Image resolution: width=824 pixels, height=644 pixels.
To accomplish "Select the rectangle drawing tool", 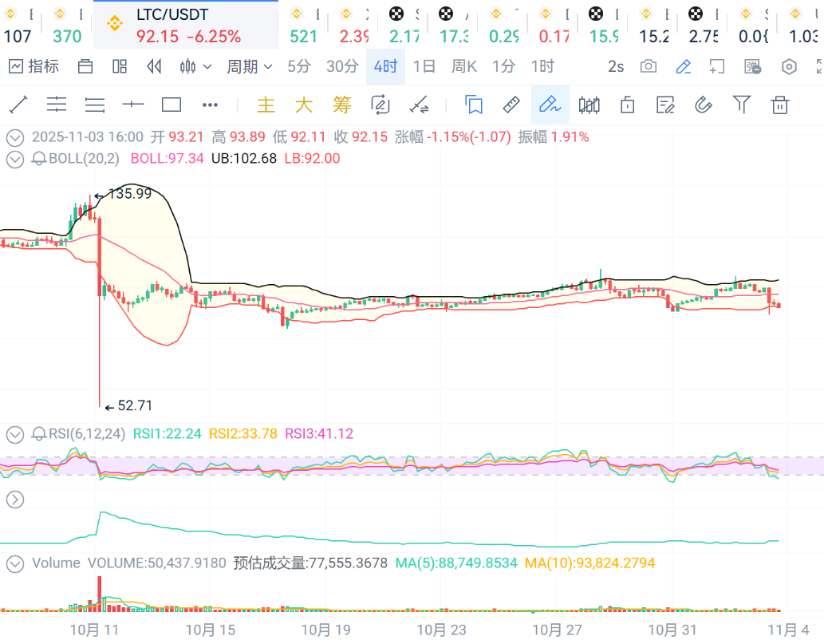I will point(172,105).
